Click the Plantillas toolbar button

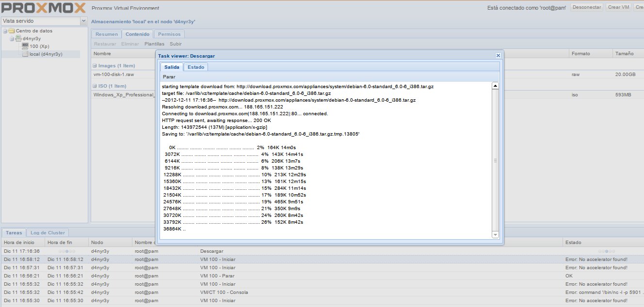(154, 44)
